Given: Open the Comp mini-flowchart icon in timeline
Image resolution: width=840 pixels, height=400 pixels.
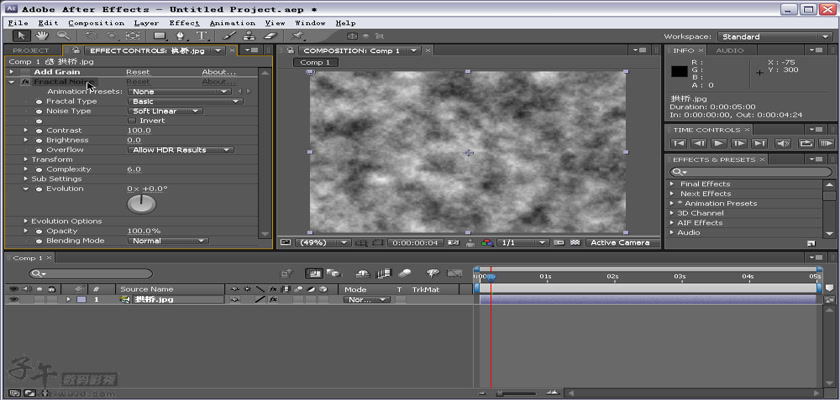Looking at the screenshot, I should click(287, 274).
